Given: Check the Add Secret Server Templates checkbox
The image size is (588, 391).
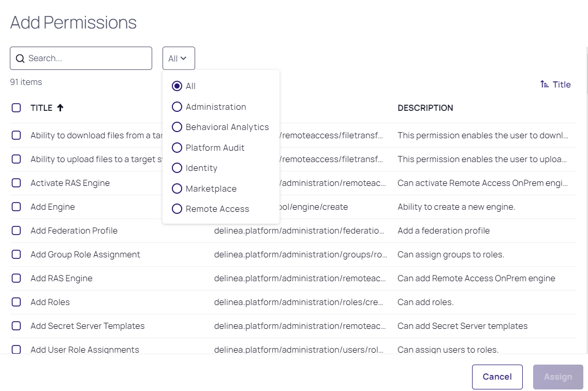Looking at the screenshot, I should (16, 326).
